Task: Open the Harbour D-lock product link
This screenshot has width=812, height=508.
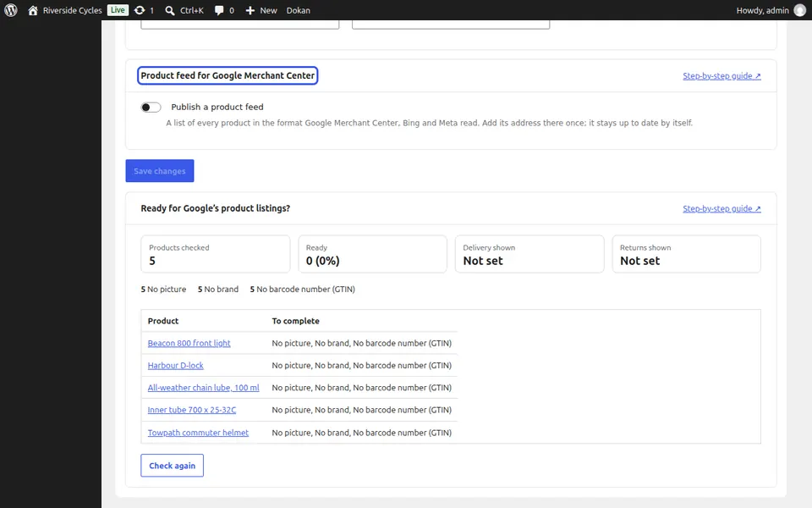Action: [176, 366]
